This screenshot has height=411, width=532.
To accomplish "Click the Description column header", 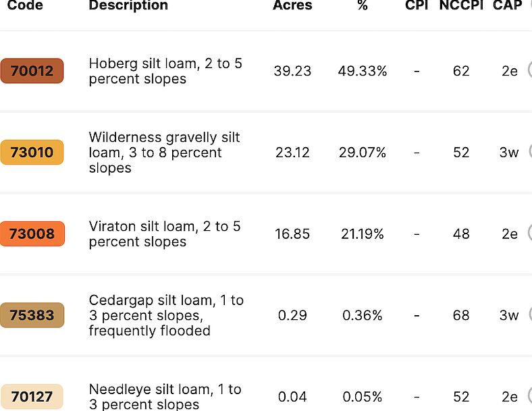I will click(x=128, y=5).
